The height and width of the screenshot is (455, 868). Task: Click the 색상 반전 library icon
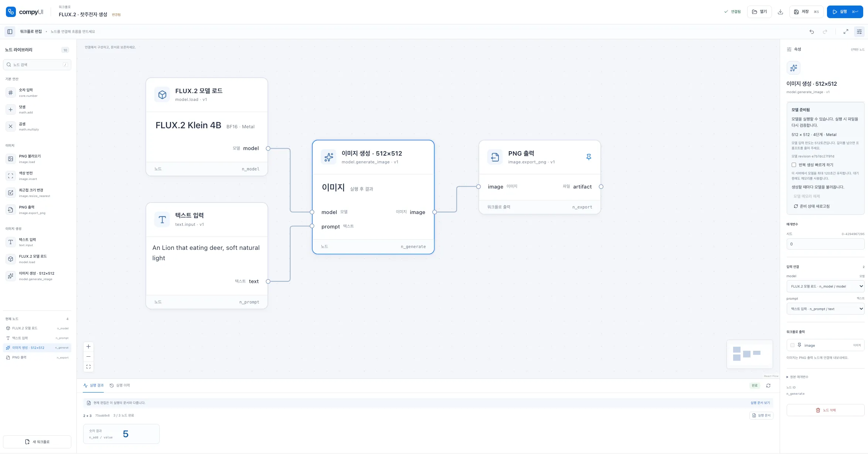11,176
